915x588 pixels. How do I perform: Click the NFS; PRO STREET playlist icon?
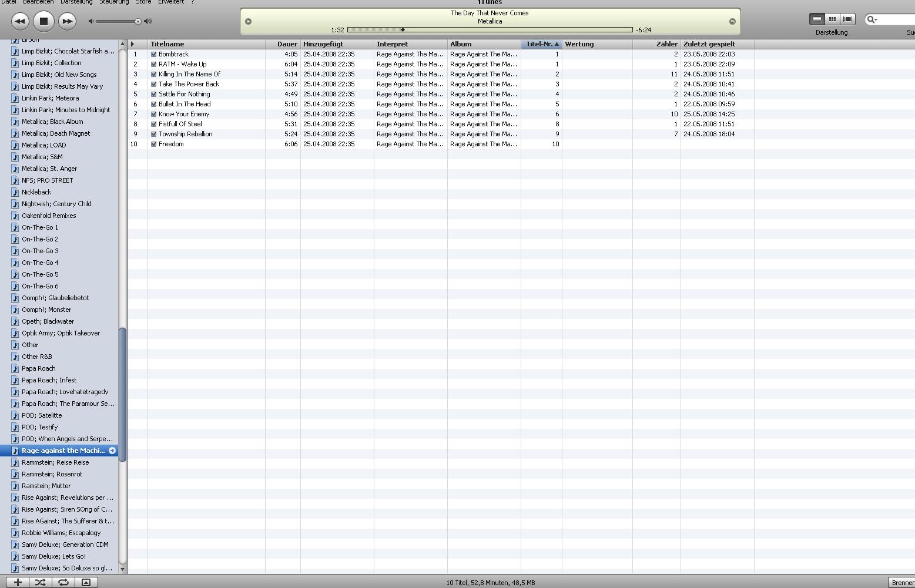tap(15, 180)
